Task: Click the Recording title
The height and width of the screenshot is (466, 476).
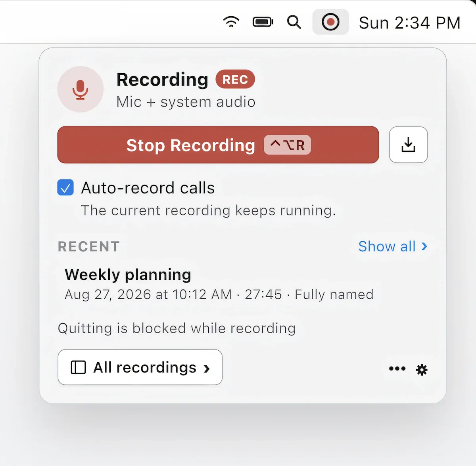Action: [162, 80]
